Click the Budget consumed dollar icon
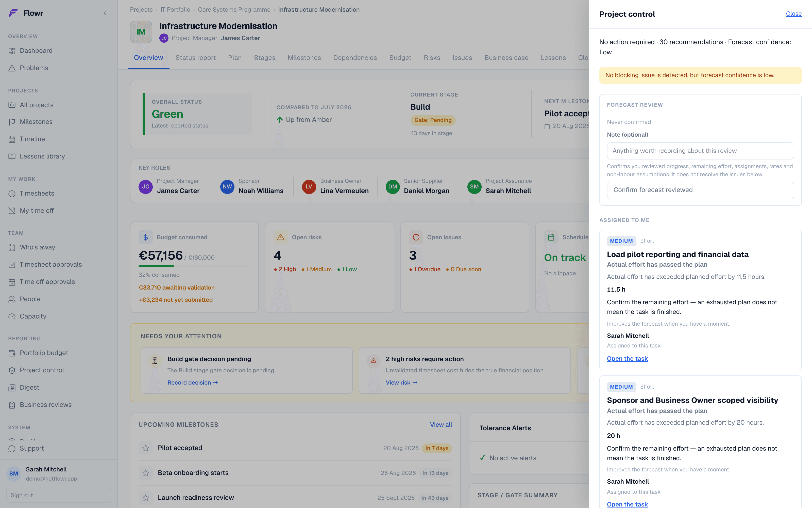The height and width of the screenshot is (508, 812). 146,237
